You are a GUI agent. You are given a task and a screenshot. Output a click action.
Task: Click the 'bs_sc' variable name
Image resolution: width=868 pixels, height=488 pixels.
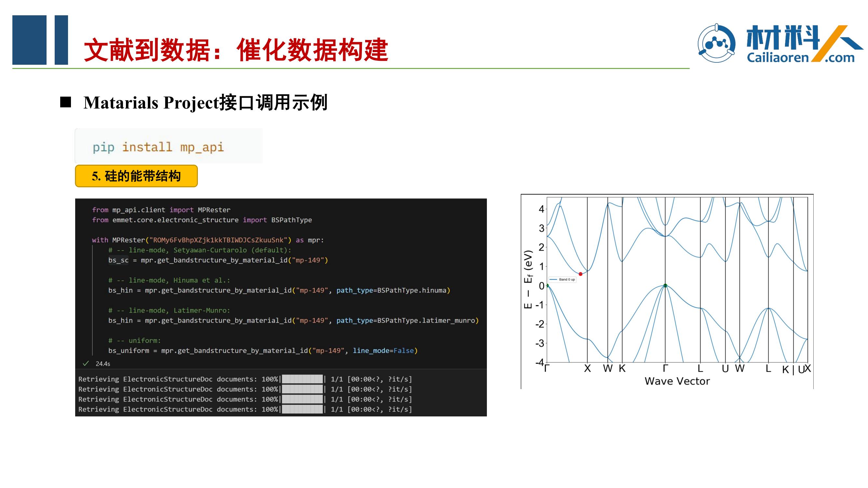click(118, 260)
